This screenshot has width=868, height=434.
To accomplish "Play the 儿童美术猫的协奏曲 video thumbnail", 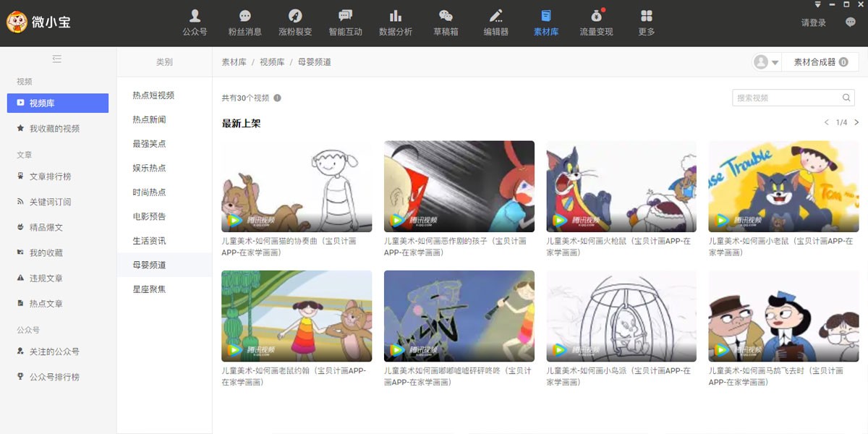I will tap(297, 184).
